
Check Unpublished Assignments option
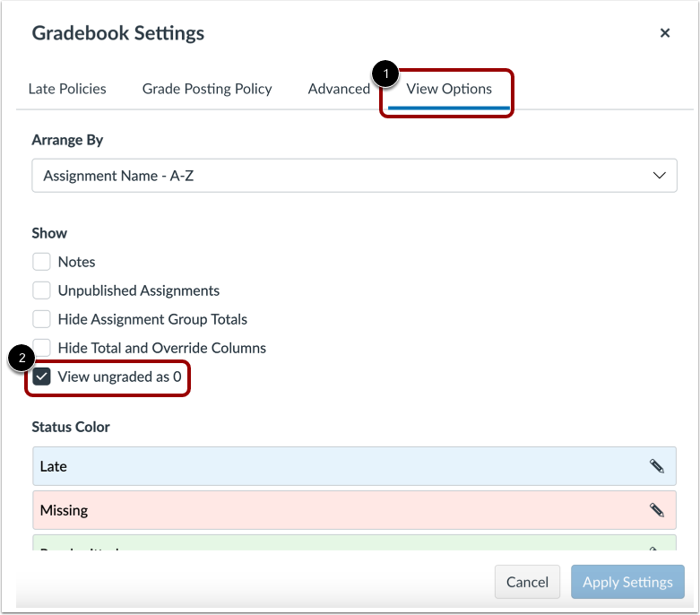coord(41,290)
